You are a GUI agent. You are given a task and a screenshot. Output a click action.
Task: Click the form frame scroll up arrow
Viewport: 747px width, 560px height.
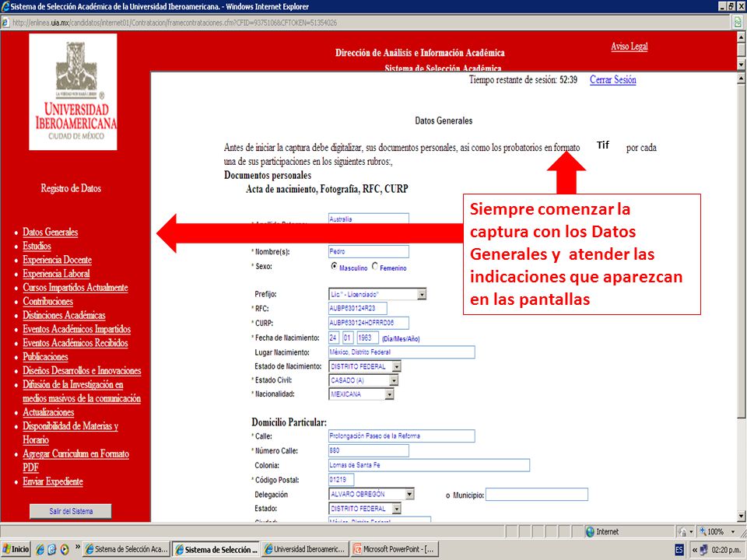point(742,78)
